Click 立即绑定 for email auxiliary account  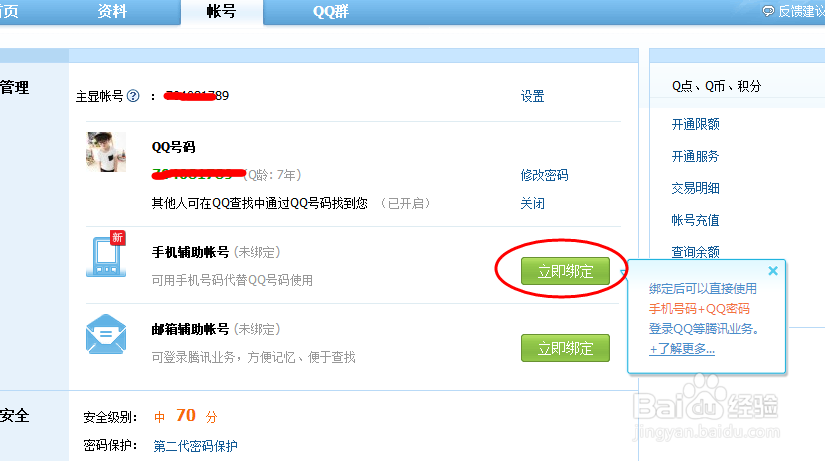[x=565, y=348]
